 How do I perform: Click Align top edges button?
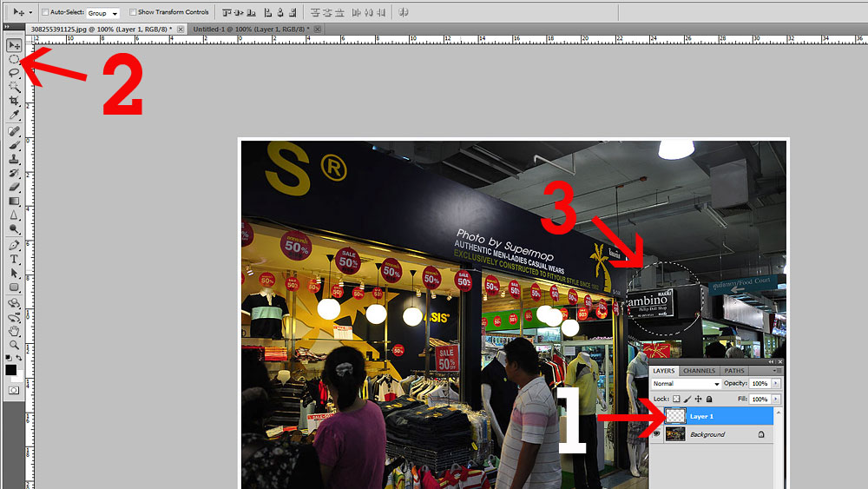pyautogui.click(x=227, y=12)
